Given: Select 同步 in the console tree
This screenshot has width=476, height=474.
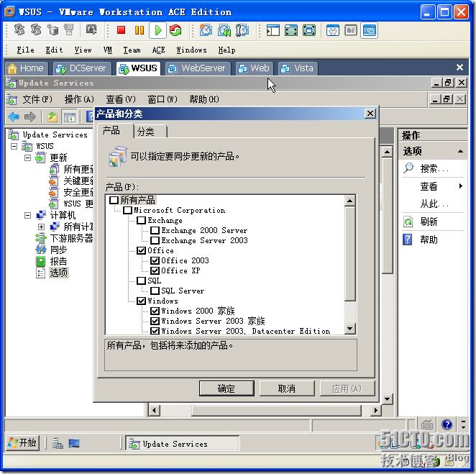Looking at the screenshot, I should pyautogui.click(x=58, y=250).
